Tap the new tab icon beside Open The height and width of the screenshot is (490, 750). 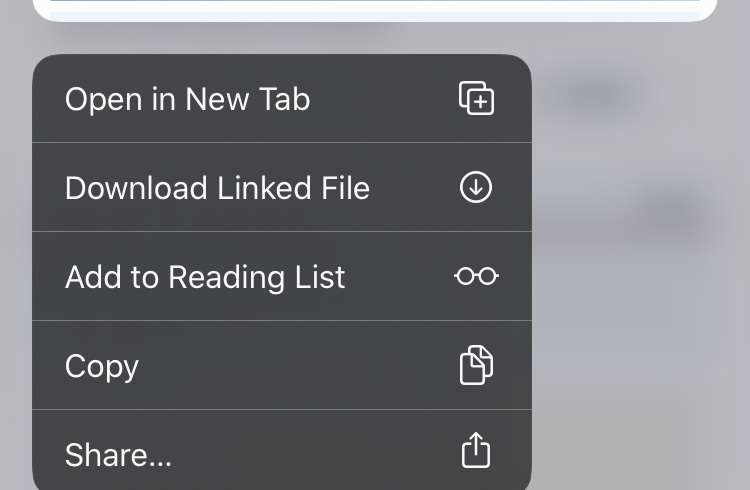click(476, 98)
